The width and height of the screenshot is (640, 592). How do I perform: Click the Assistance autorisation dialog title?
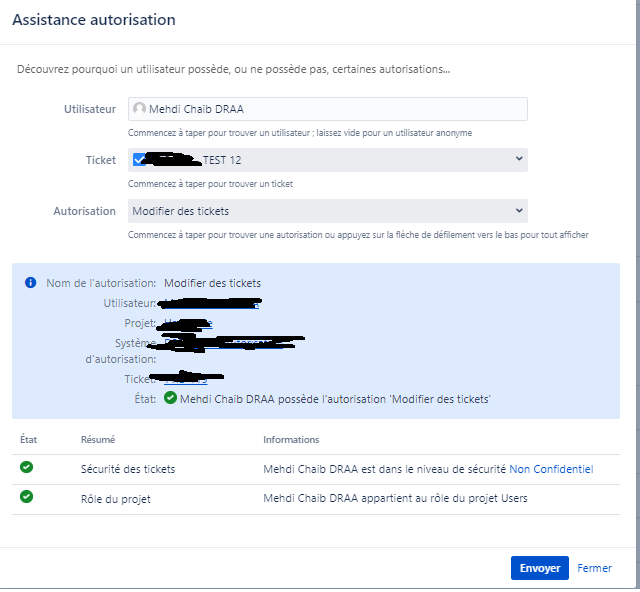coord(94,20)
